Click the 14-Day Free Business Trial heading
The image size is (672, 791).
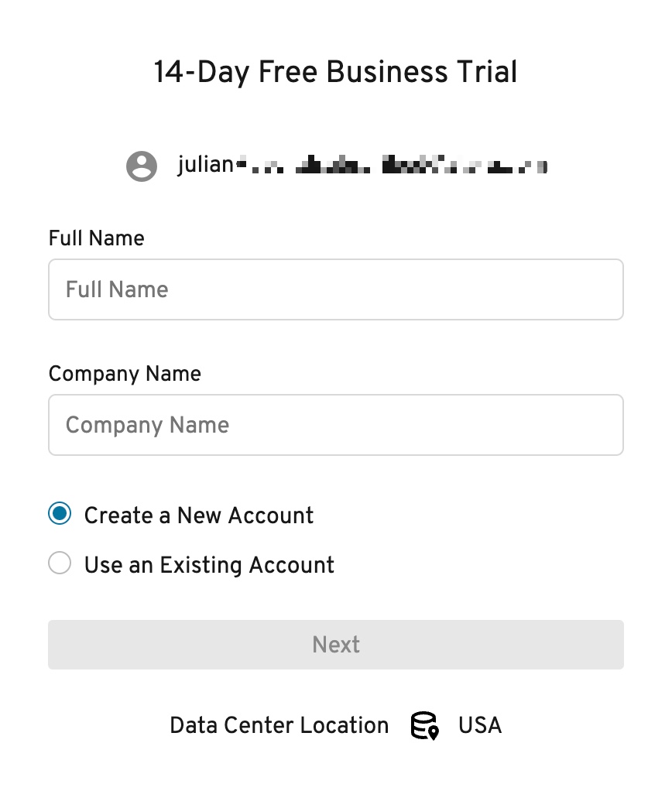coord(335,72)
